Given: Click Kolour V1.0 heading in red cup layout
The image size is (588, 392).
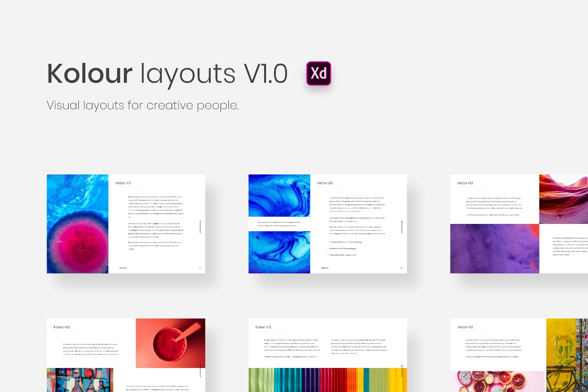Looking at the screenshot, I should tap(62, 327).
